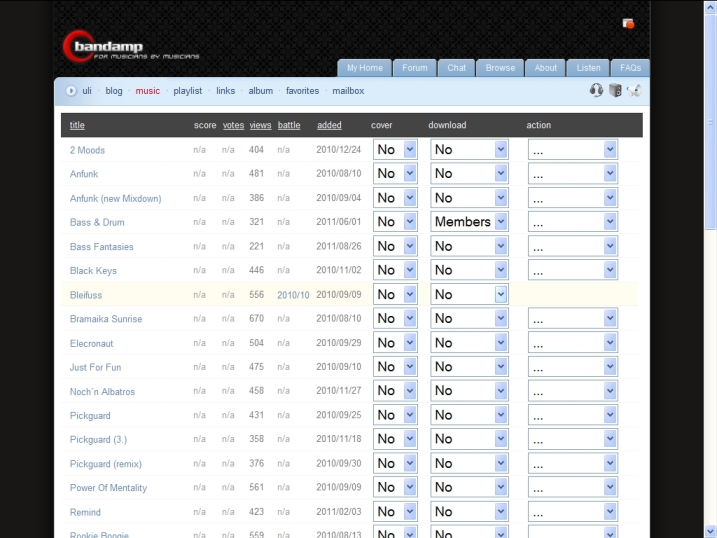Open download dropdown for Bass & Drum
This screenshot has height=538, width=717.
pyautogui.click(x=469, y=222)
